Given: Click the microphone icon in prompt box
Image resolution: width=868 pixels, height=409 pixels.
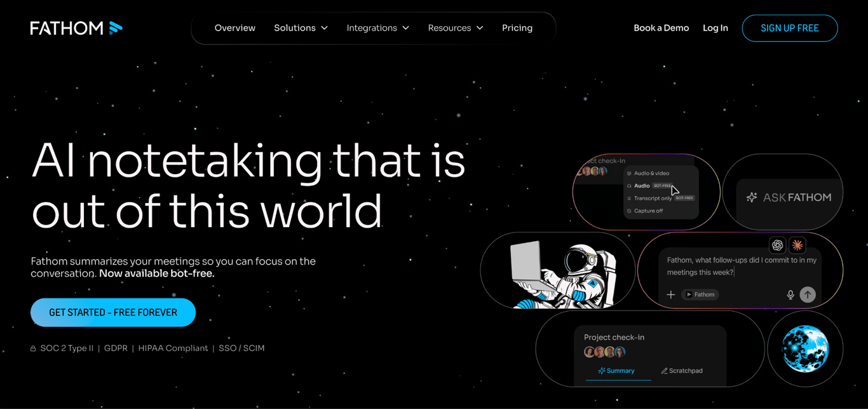Looking at the screenshot, I should pos(790,295).
